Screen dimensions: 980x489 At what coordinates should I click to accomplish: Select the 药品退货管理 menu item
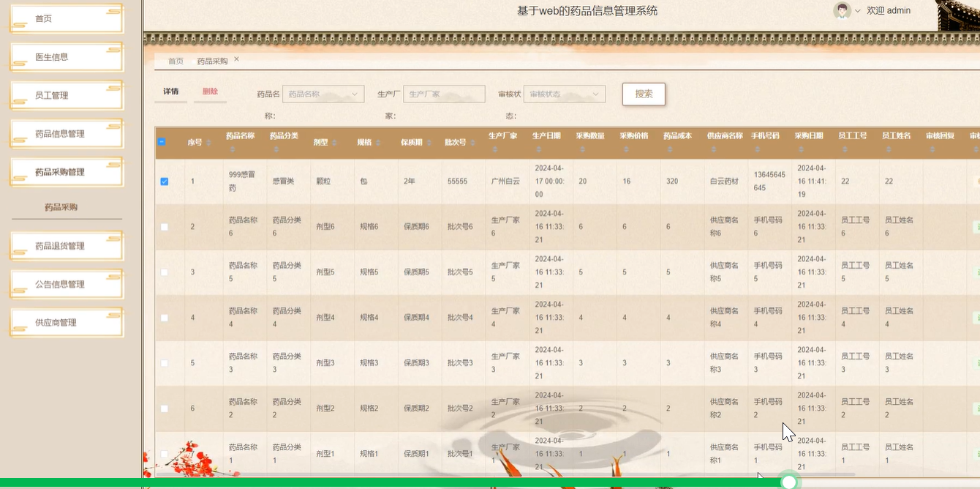pos(66,245)
